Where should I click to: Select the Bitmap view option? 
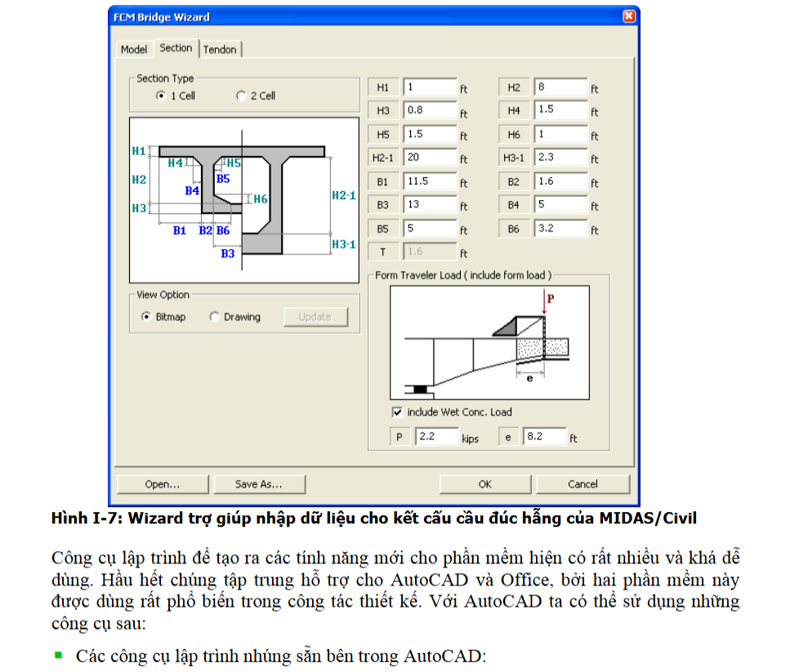(146, 317)
